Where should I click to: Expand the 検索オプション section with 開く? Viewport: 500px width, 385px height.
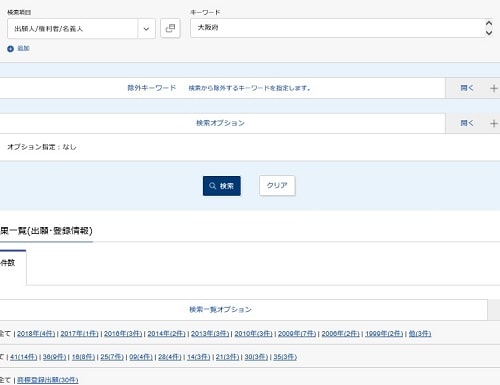[x=467, y=123]
